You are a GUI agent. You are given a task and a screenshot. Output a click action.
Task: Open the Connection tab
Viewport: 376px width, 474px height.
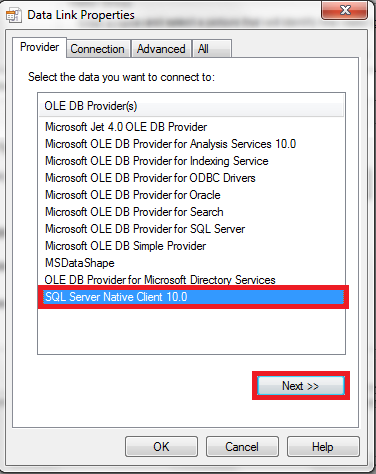pos(97,49)
